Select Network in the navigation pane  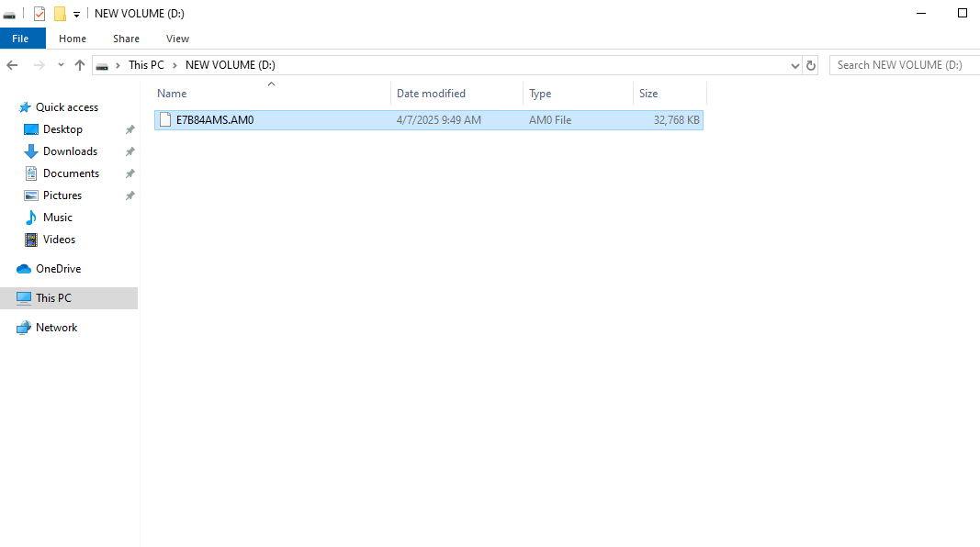coord(56,328)
